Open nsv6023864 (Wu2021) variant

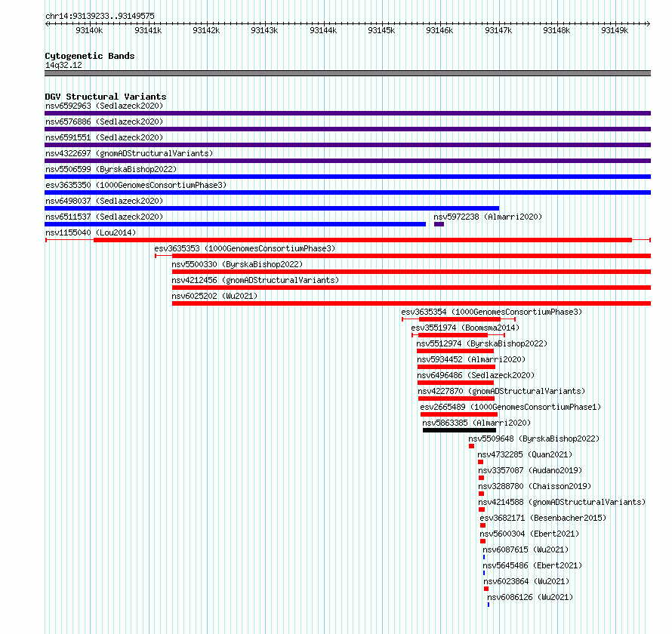pos(526,581)
